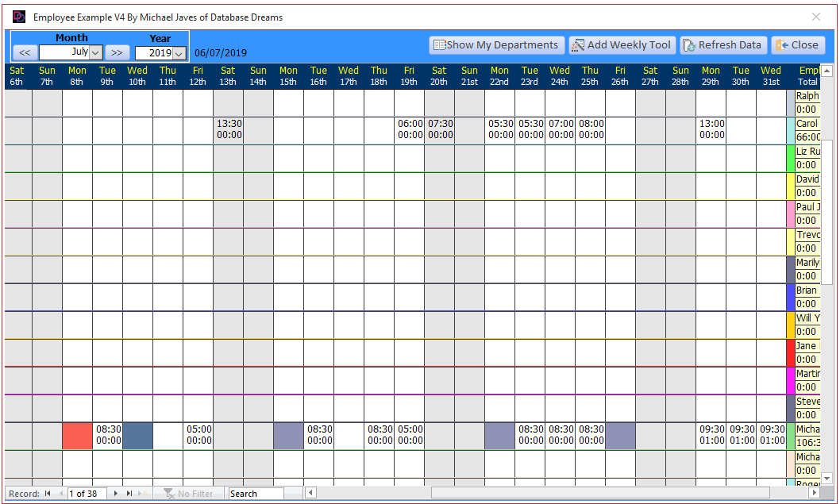Expand the Year dropdown arrow

[x=179, y=53]
